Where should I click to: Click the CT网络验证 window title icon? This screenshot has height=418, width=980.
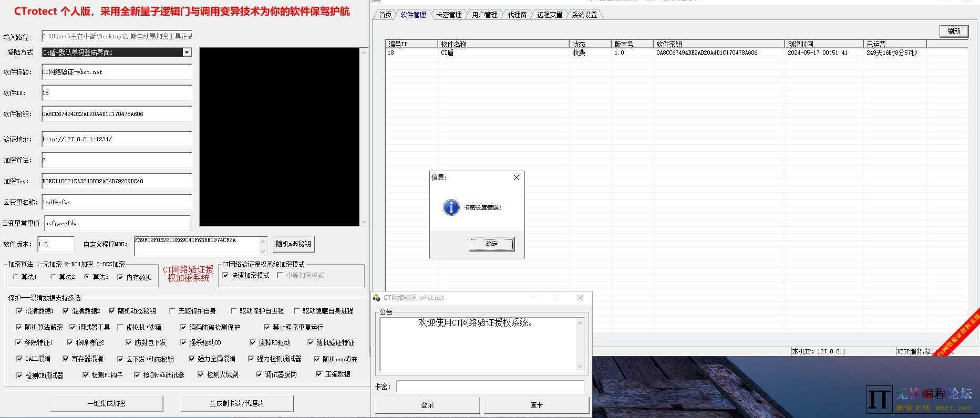pyautogui.click(x=377, y=298)
